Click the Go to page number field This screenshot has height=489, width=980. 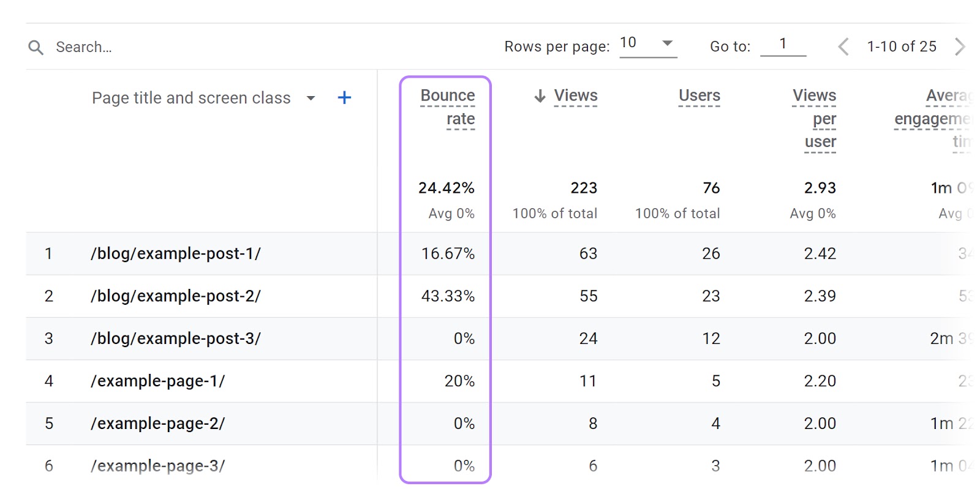[785, 44]
